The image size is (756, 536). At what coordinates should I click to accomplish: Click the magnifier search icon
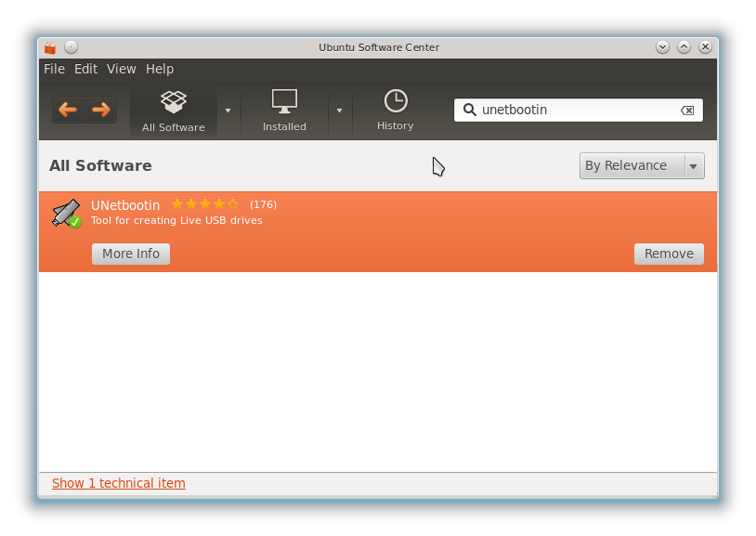click(470, 110)
